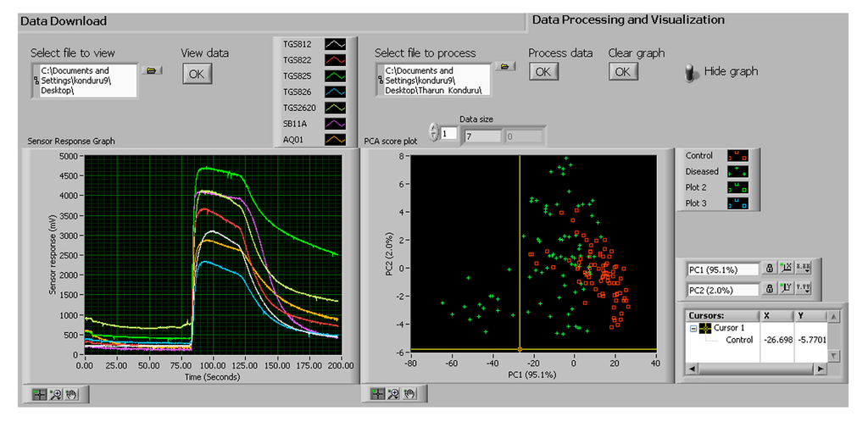Toggle the Hide graph switch
This screenshot has height=422, width=868.
691,72
